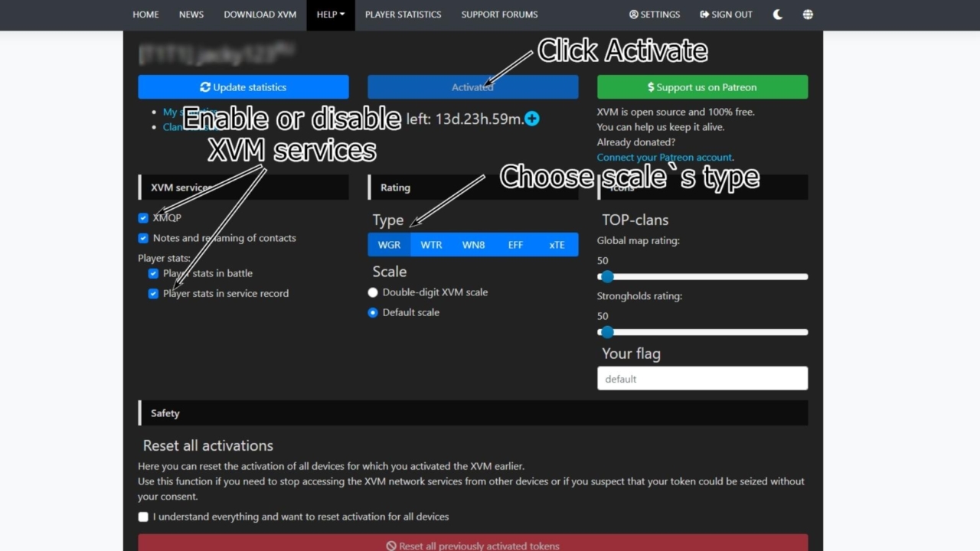
Task: Select Double-digit XVM scale
Action: coord(373,292)
